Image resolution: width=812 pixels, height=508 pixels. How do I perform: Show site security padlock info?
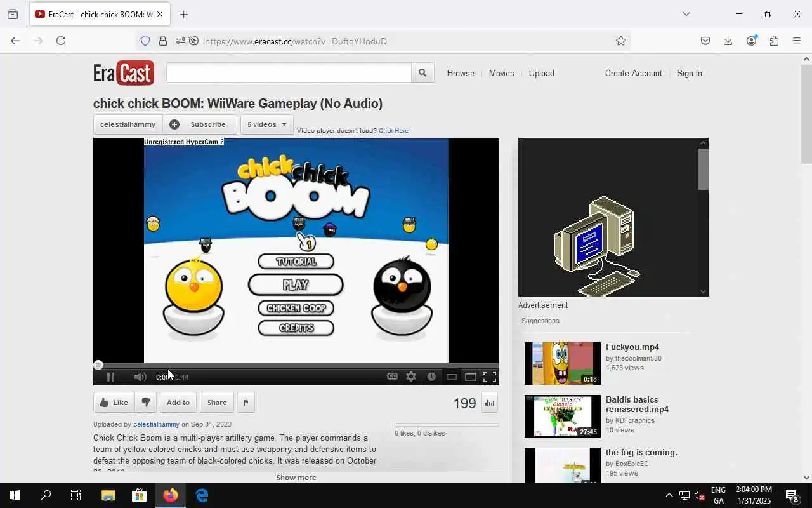(x=163, y=41)
